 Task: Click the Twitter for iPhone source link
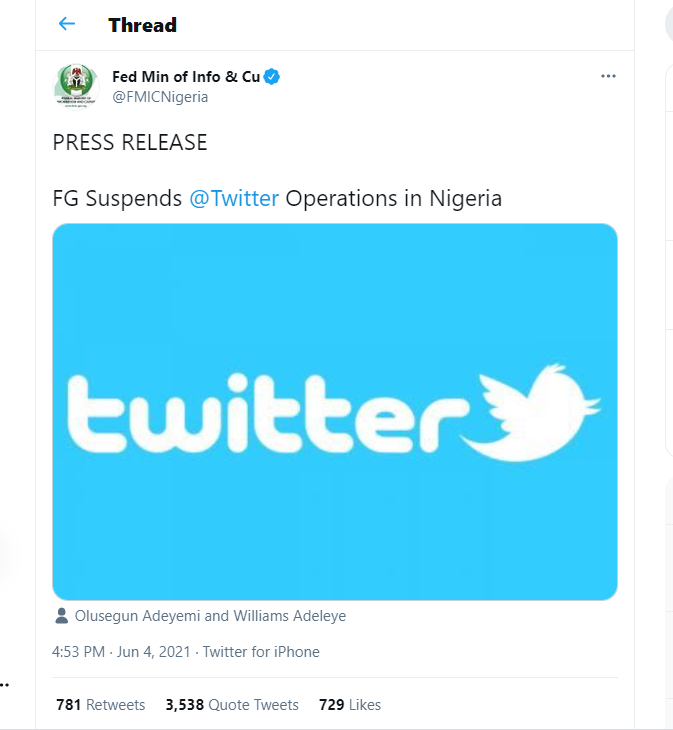point(261,652)
